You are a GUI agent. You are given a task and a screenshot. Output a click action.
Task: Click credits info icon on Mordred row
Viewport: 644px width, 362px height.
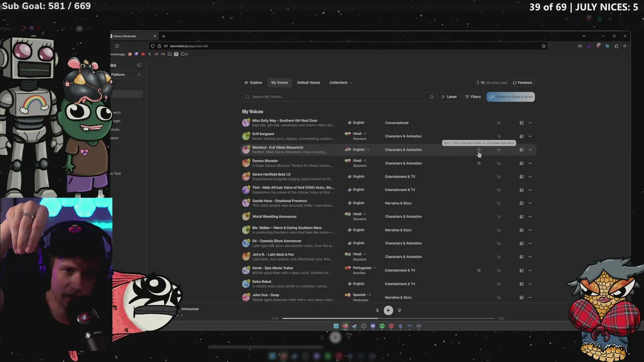click(479, 149)
